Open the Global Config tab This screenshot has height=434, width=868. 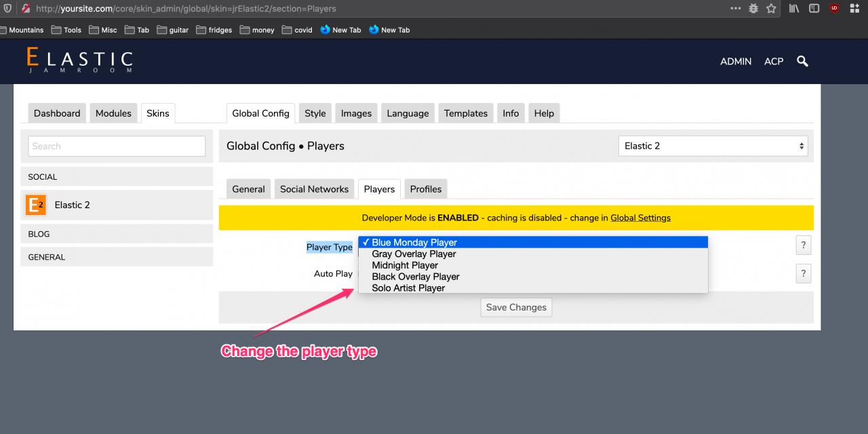point(261,113)
